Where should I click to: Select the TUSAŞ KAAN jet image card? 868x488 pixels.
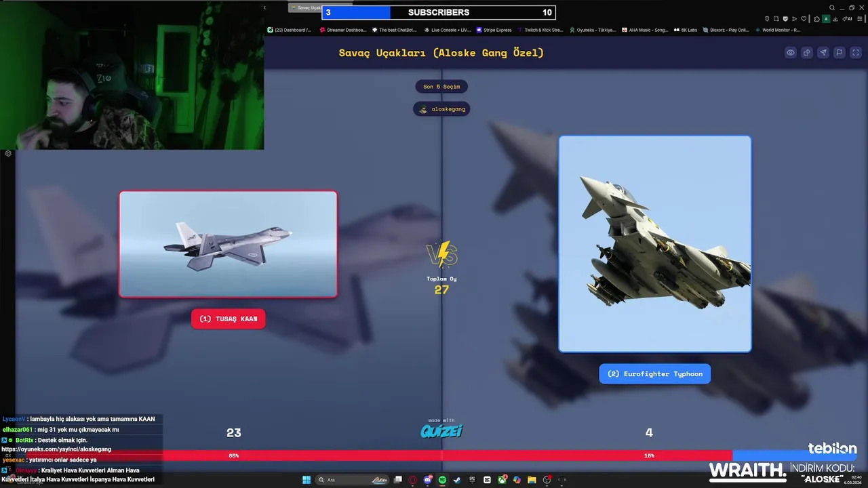tap(228, 244)
